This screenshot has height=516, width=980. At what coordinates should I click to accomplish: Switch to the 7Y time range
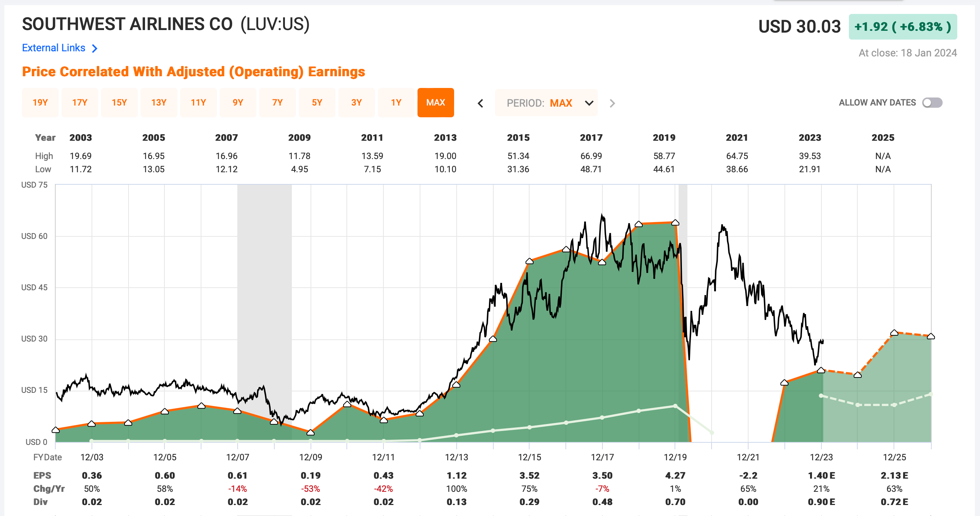[278, 103]
